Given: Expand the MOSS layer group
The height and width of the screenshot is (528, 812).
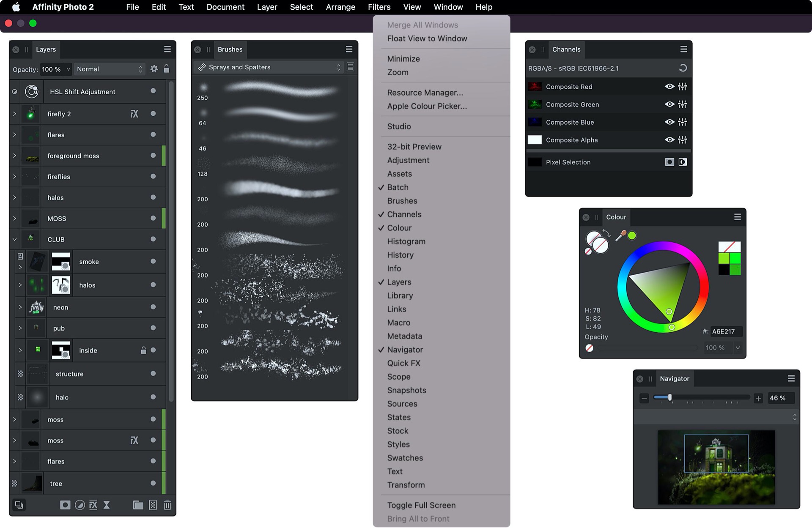Looking at the screenshot, I should pos(14,219).
